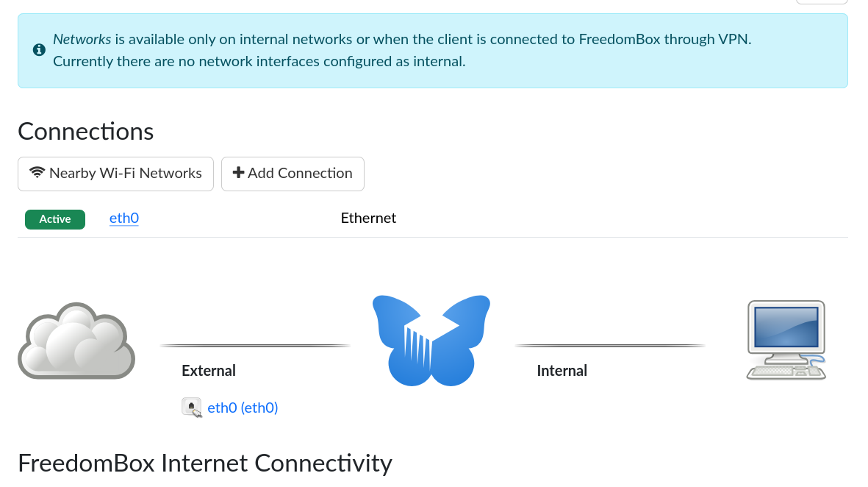This screenshot has height=487, width=868.
Task: Click the line between FreedomBox logo and computer
Action: [x=610, y=345]
